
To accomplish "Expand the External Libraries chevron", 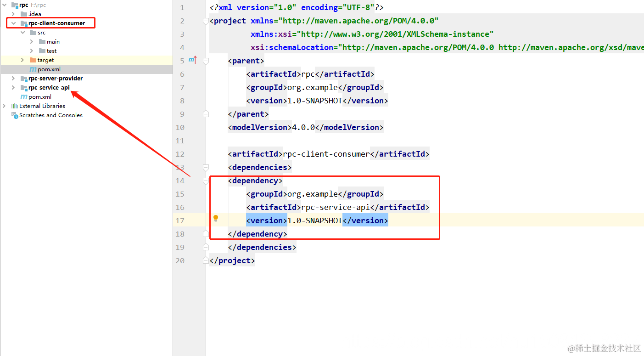I will pyautogui.click(x=4, y=106).
